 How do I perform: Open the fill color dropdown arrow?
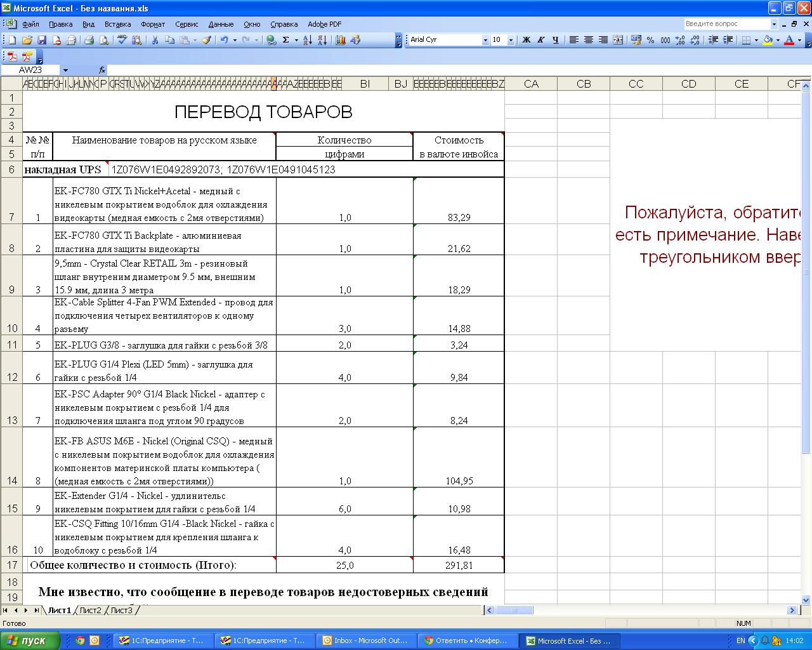point(778,40)
